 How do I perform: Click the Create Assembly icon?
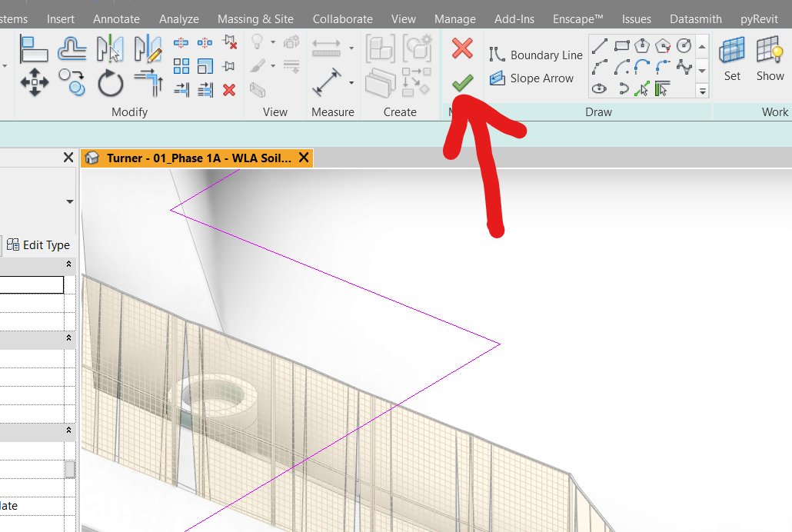click(x=381, y=49)
